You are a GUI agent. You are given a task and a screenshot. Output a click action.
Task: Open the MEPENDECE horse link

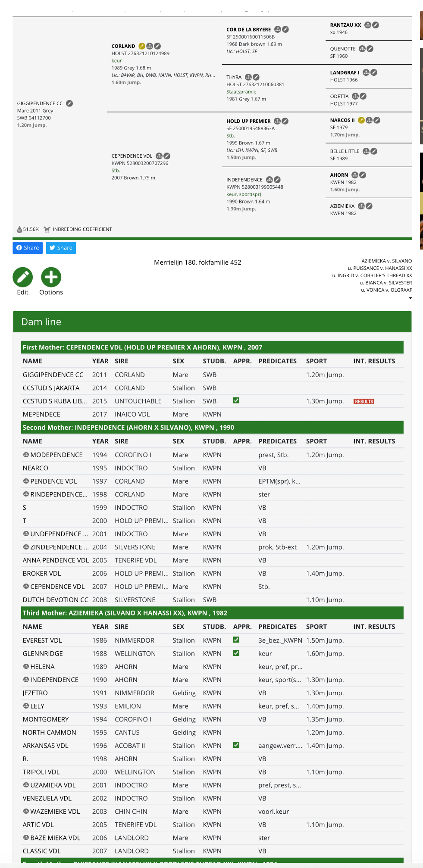tap(41, 414)
